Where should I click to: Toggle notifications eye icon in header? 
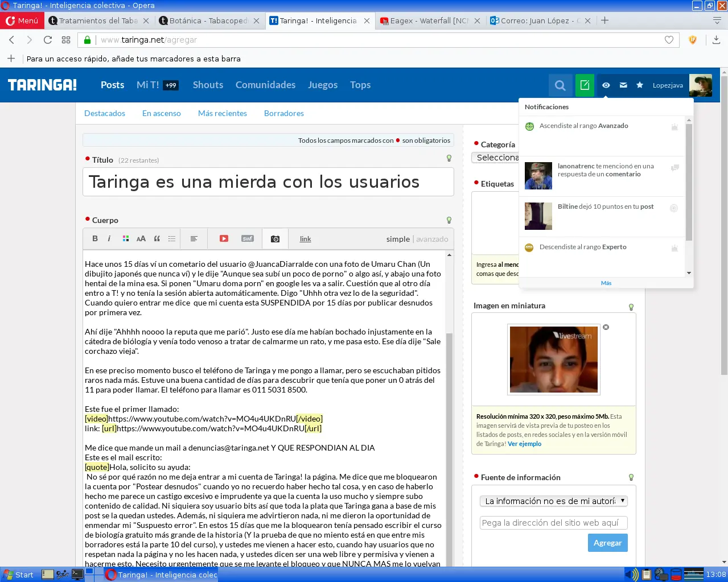pos(606,85)
